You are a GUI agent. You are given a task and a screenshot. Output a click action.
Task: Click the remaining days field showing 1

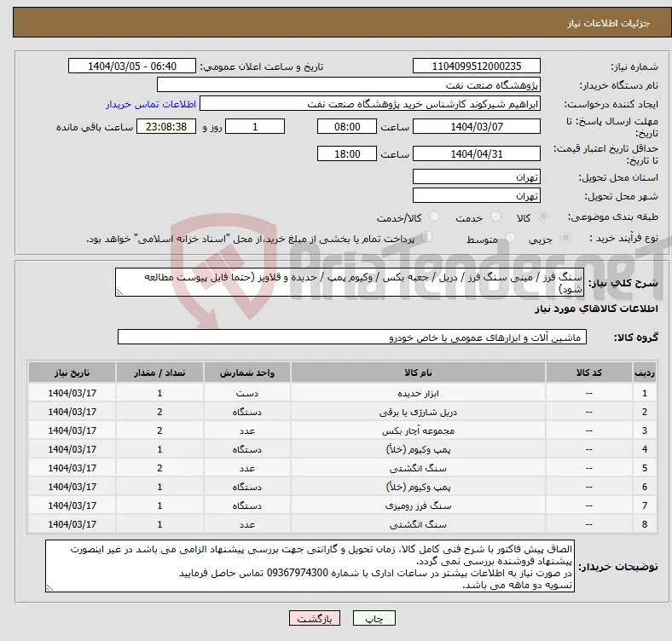point(255,127)
